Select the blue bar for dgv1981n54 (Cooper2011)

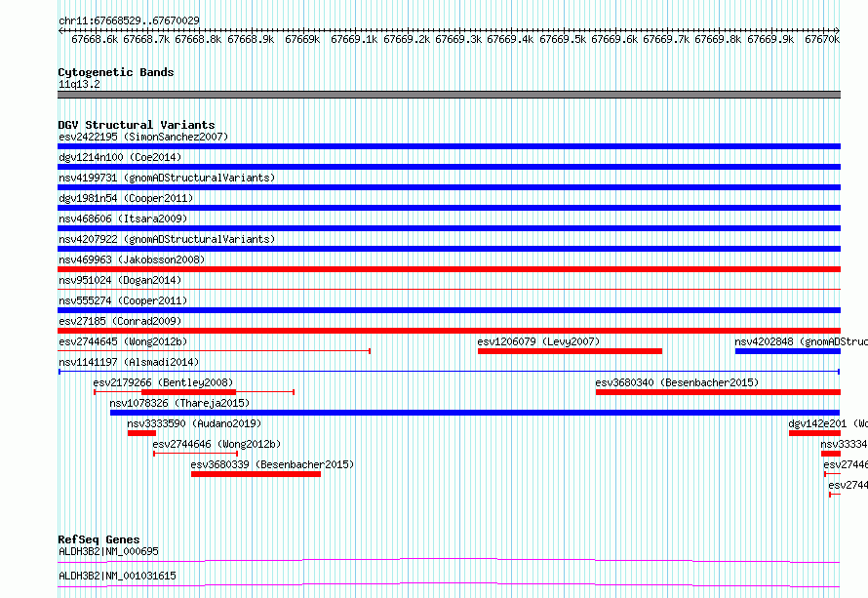click(449, 208)
